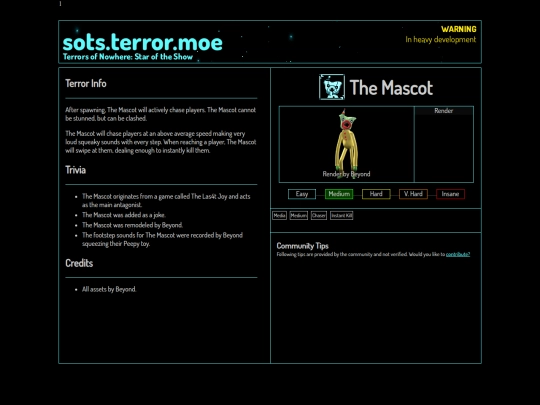Click the 'In heavy development' notice
The height and width of the screenshot is (405, 540).
coord(441,40)
